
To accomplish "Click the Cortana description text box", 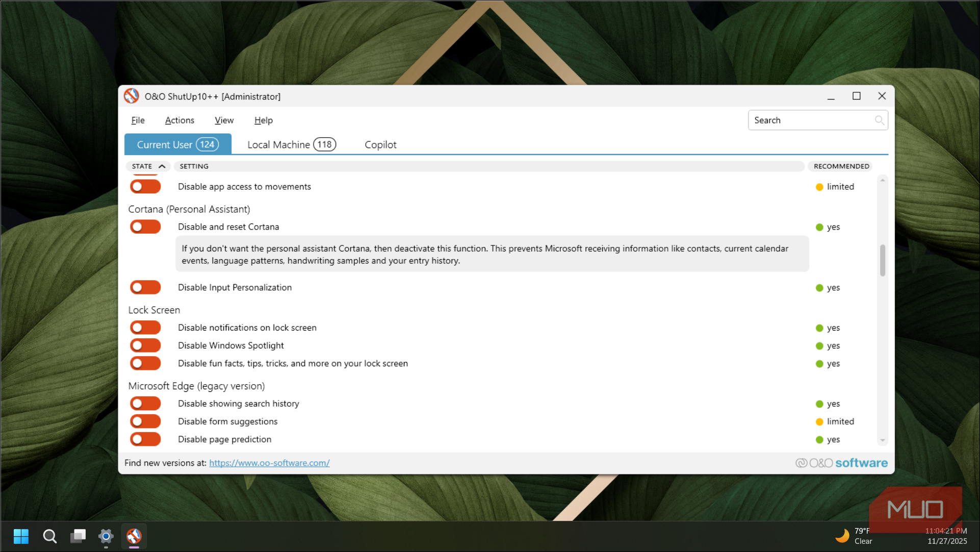I will pos(492,254).
